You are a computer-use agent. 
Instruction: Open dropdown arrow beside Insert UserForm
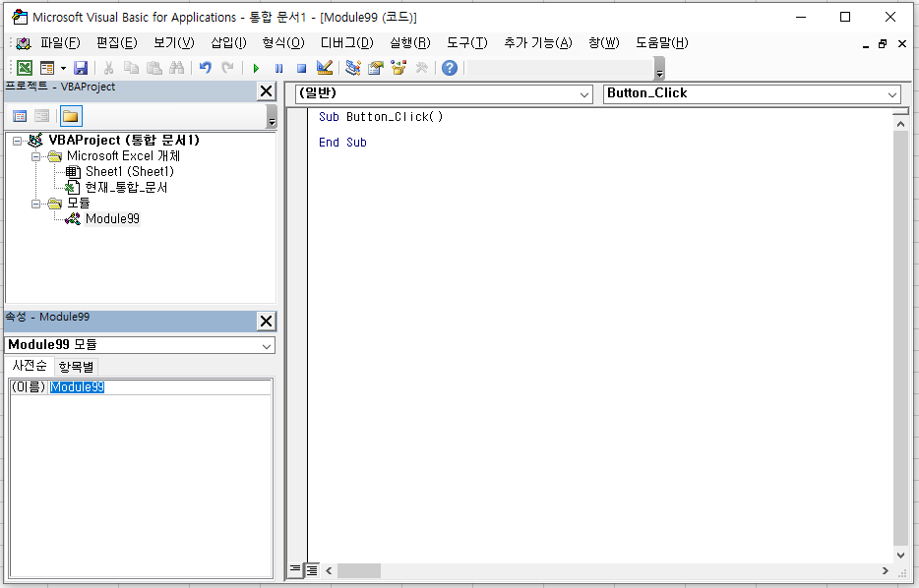(63, 68)
